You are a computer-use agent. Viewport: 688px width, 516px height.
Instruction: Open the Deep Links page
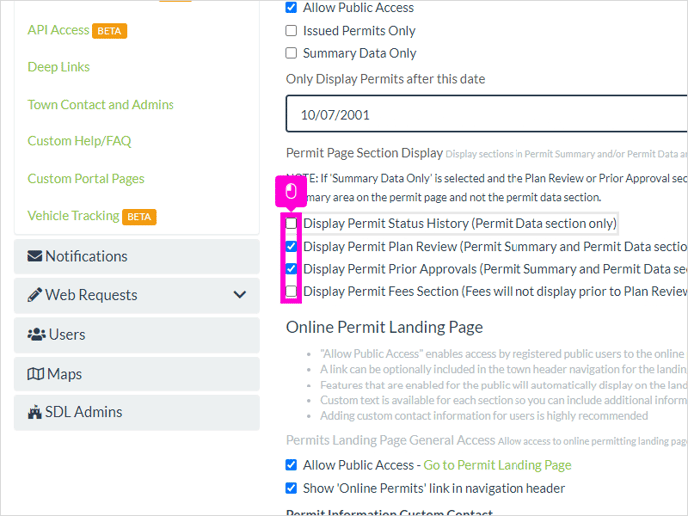click(x=58, y=67)
